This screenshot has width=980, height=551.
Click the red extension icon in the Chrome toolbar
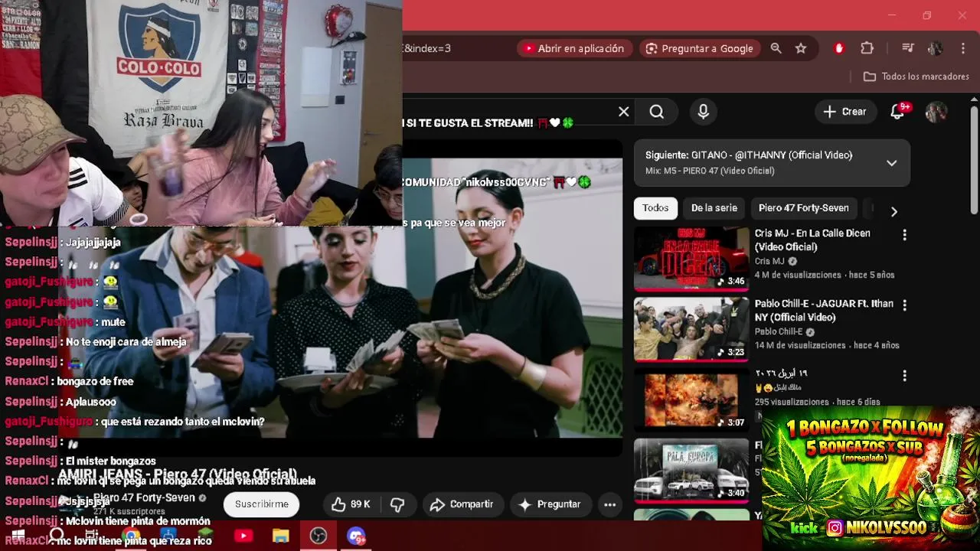point(839,48)
